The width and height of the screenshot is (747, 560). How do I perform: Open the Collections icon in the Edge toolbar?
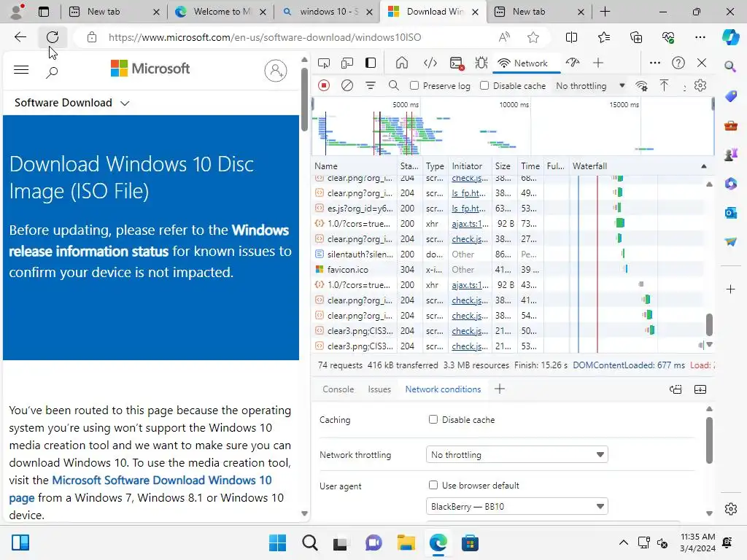(x=636, y=37)
